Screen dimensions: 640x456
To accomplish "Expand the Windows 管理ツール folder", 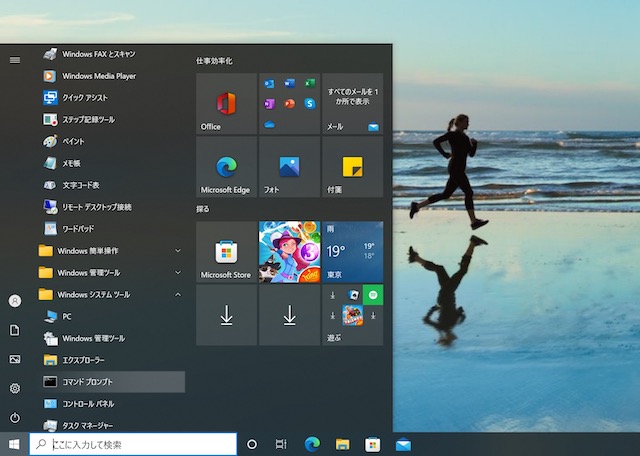I will tap(110, 272).
